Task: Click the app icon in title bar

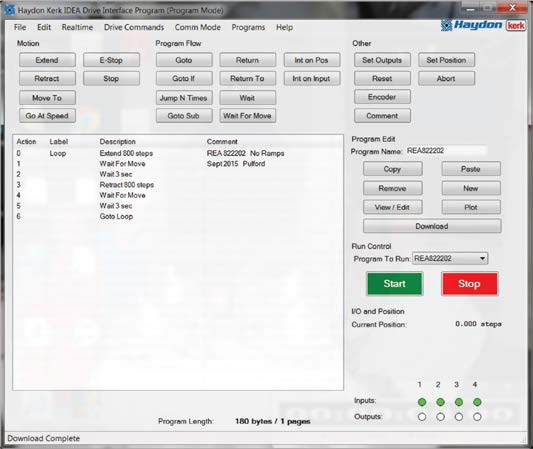Action: [x=10, y=10]
